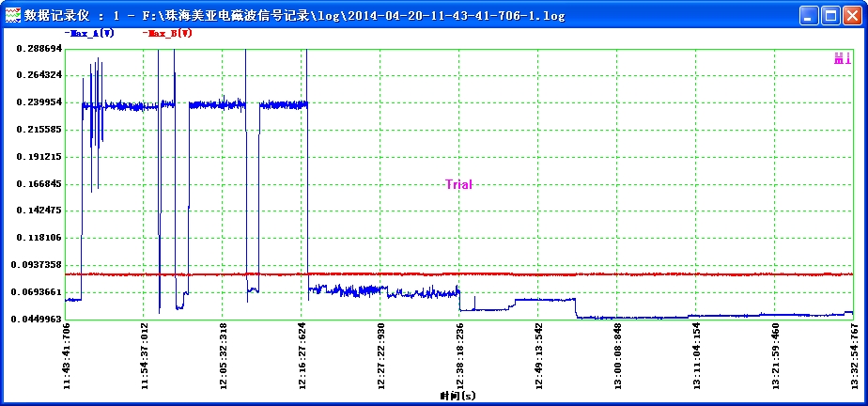Click the time label 13:32:54:767
Screen dimensions: 868x406
pos(855,355)
